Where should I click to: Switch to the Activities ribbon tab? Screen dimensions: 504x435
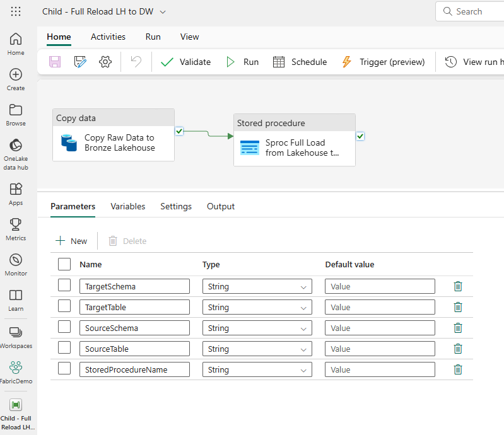[x=108, y=37]
